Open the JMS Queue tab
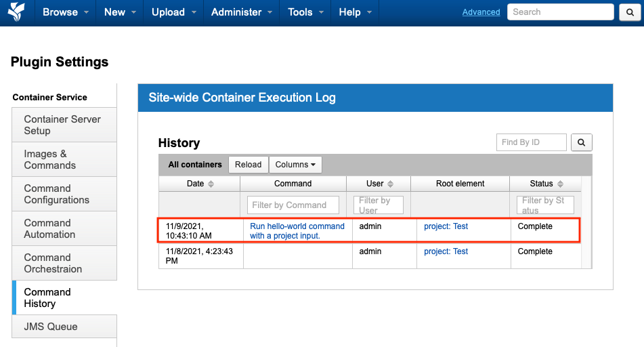The image size is (644, 347). [x=51, y=327]
